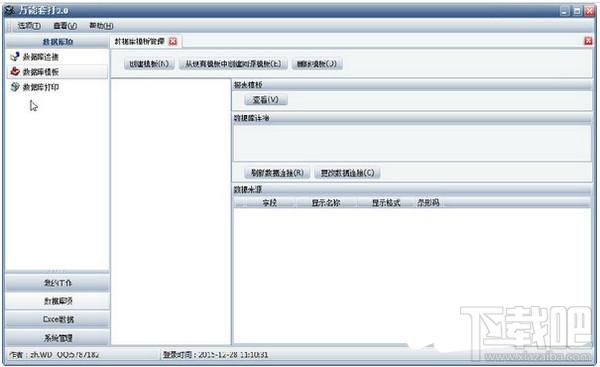Open the 选项(T) menu
Viewport: 600px width, 367px height.
click(x=29, y=26)
